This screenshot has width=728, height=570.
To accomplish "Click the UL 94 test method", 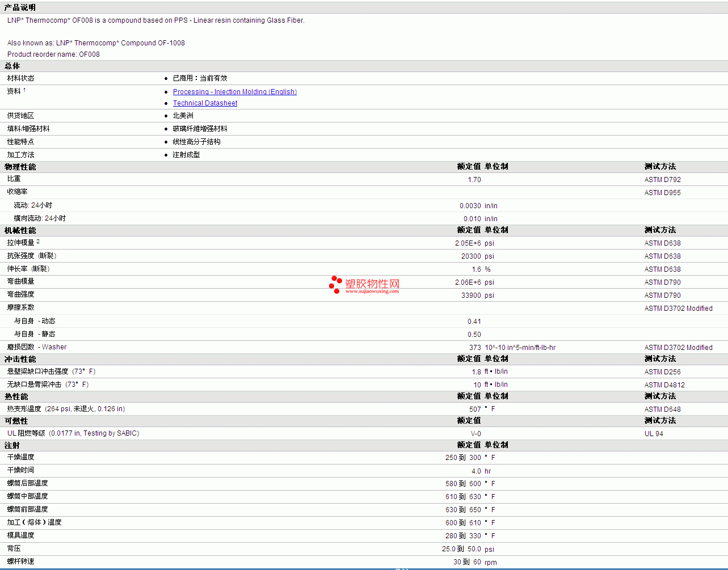I will click(654, 434).
